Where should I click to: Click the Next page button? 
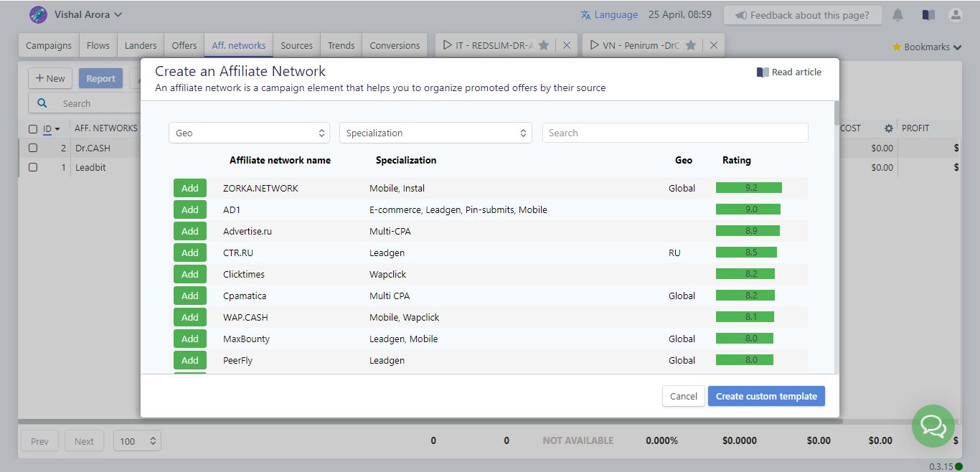pyautogui.click(x=84, y=441)
